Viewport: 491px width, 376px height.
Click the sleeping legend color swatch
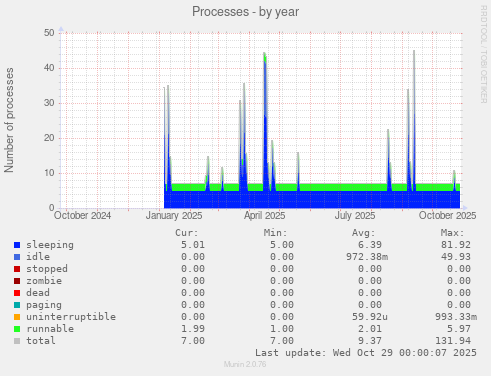[17, 245]
